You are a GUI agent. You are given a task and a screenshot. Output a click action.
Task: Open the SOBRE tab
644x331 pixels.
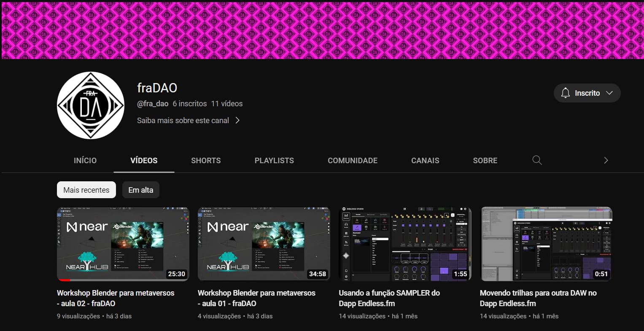(x=485, y=160)
